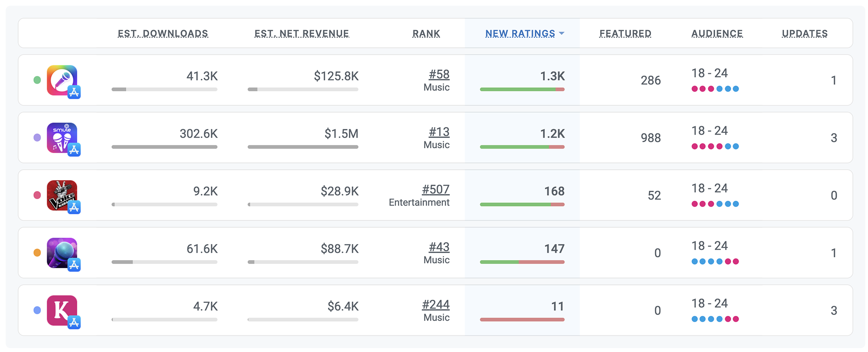Screen dimensions: 868x352
Task: Click audience gender dots in 41.3K row
Action: [x=715, y=89]
